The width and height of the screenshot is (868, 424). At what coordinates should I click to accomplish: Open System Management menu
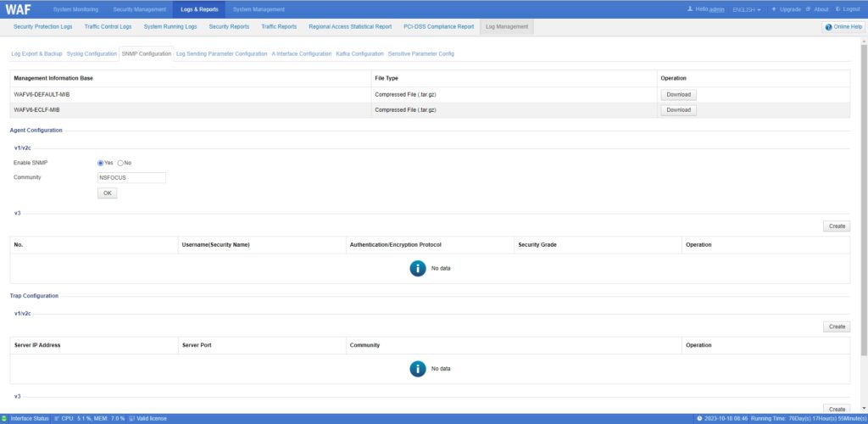coord(259,9)
